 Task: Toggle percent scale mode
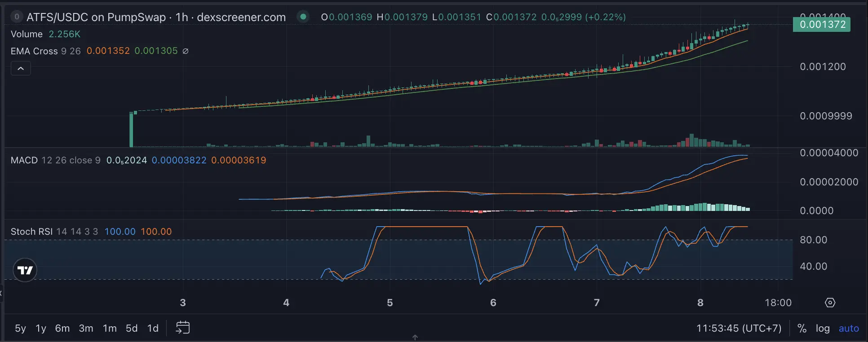click(x=802, y=328)
